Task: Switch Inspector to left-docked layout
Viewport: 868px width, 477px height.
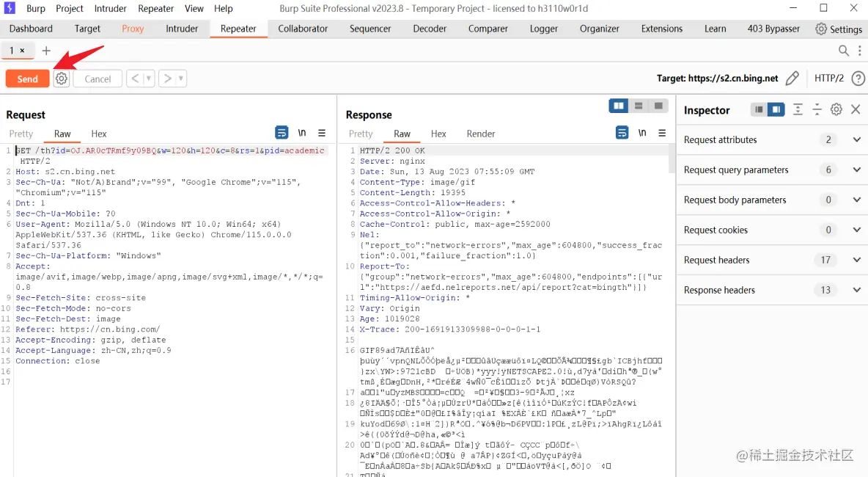Action: 759,109
